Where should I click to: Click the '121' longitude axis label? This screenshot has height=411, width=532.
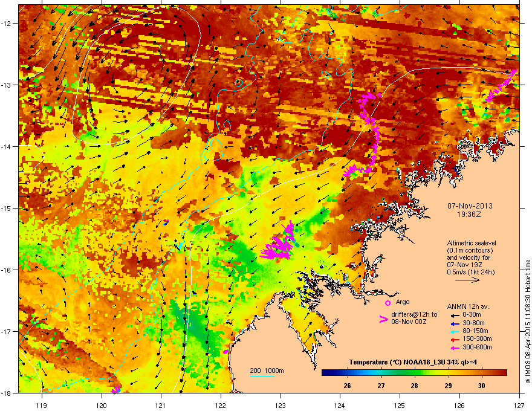161,405
